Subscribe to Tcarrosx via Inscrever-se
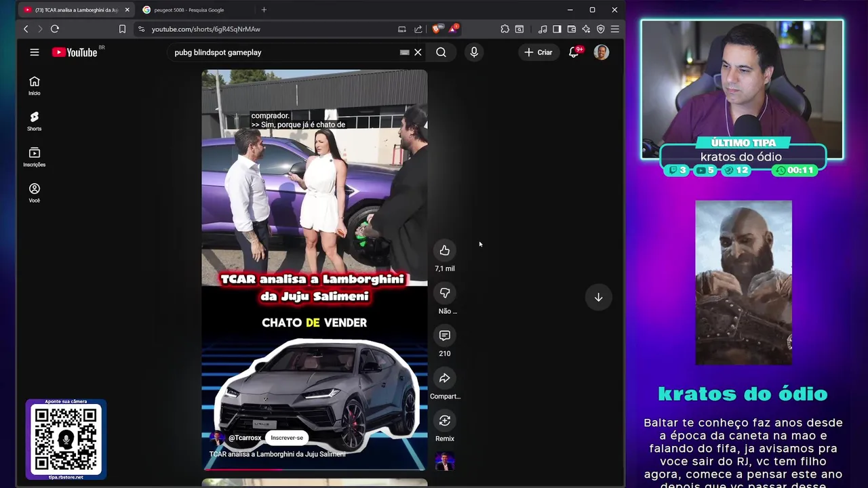 287,438
